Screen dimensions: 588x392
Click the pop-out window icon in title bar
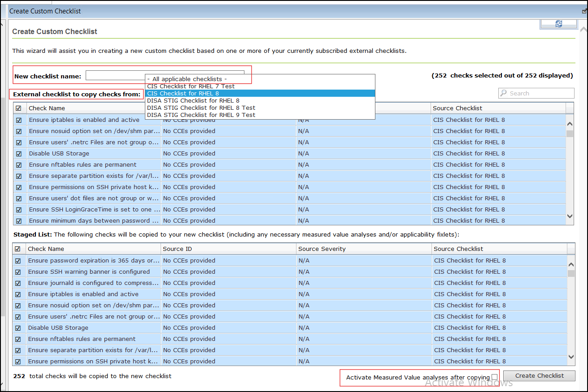click(x=584, y=11)
